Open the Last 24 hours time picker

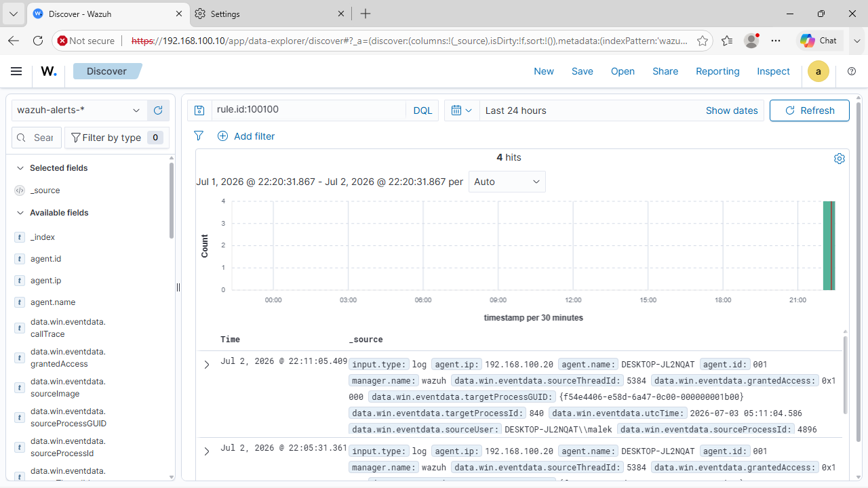516,110
